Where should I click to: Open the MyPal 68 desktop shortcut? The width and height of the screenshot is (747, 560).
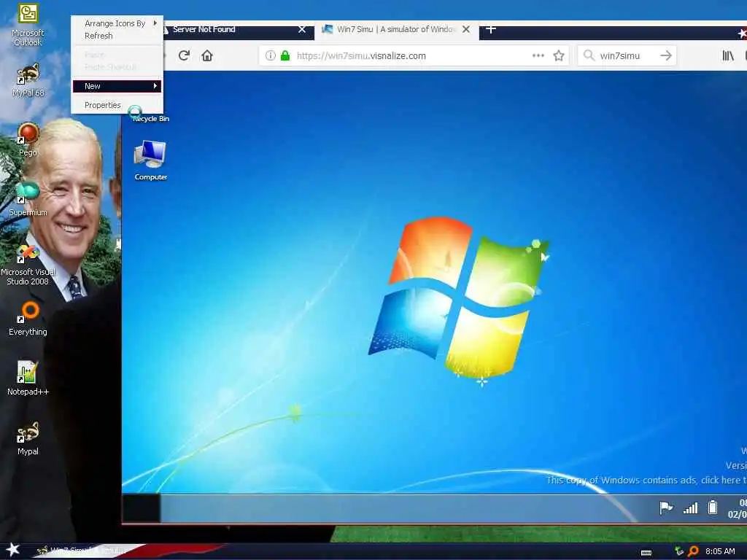point(28,80)
